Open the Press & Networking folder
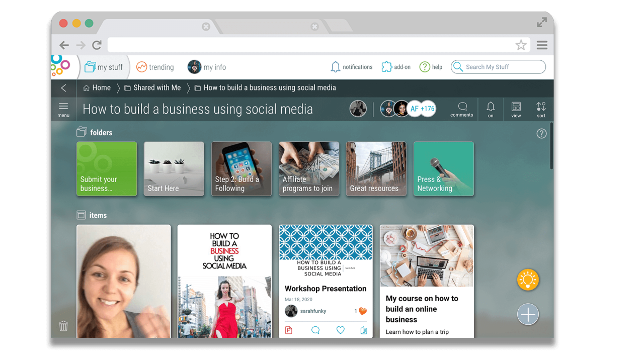The height and width of the screenshot is (362, 644). pos(443,169)
